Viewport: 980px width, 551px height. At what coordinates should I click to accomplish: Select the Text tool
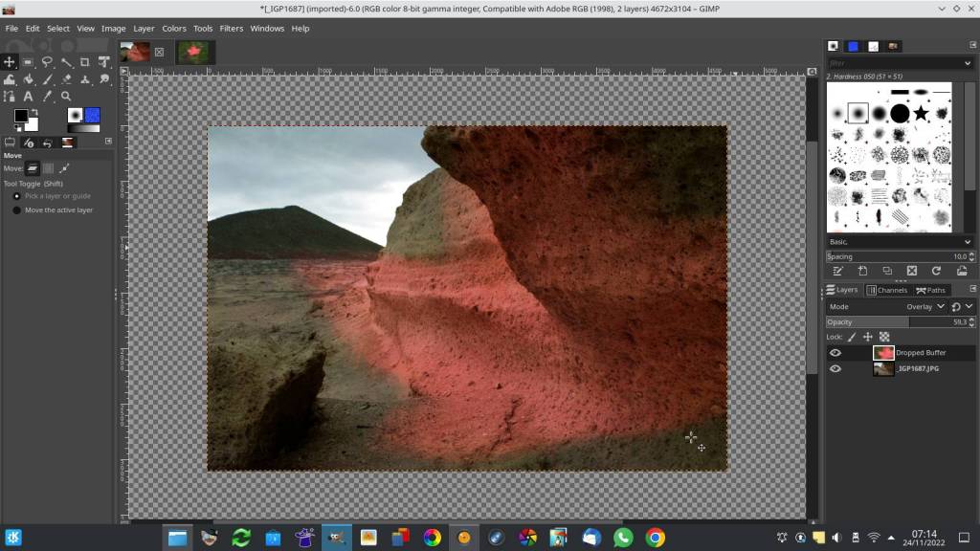28,96
